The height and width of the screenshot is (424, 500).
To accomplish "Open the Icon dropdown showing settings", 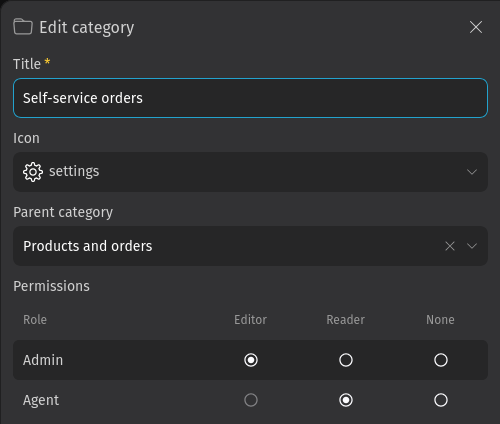I will pos(250,172).
